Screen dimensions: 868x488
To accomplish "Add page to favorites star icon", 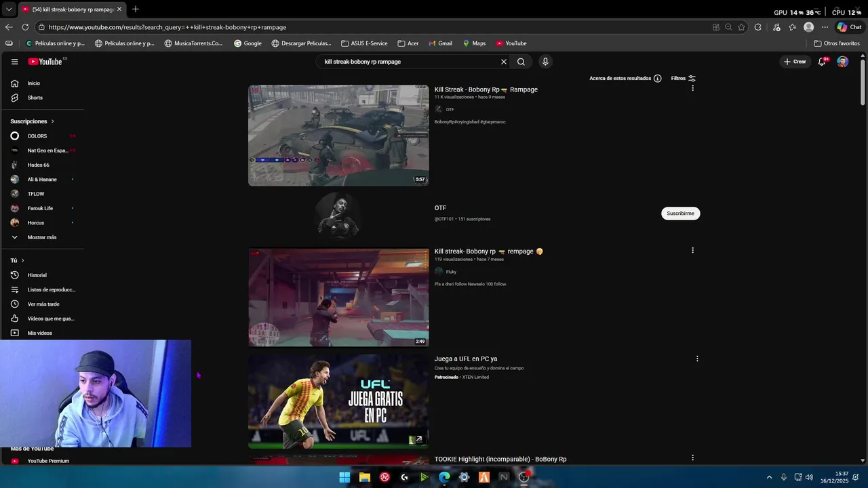I will pyautogui.click(x=741, y=27).
